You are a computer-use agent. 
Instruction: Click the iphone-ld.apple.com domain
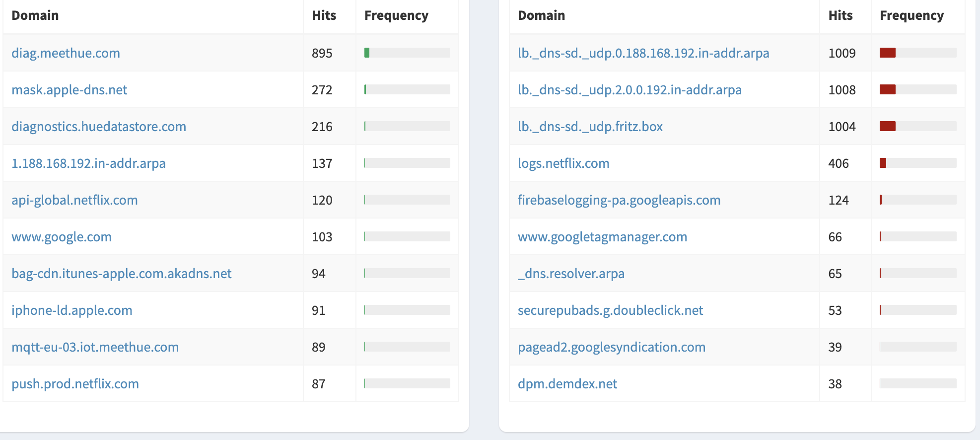[x=72, y=310]
